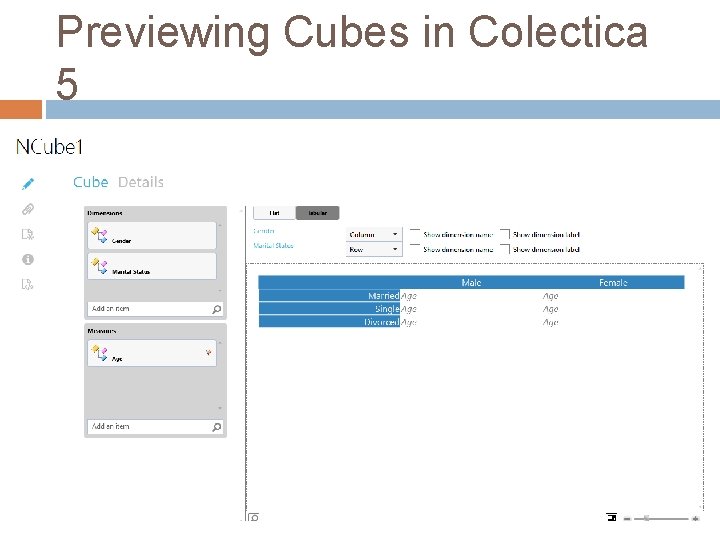Open the Column dropdown for Gender
Screen dimensions: 720x540
coord(374,234)
